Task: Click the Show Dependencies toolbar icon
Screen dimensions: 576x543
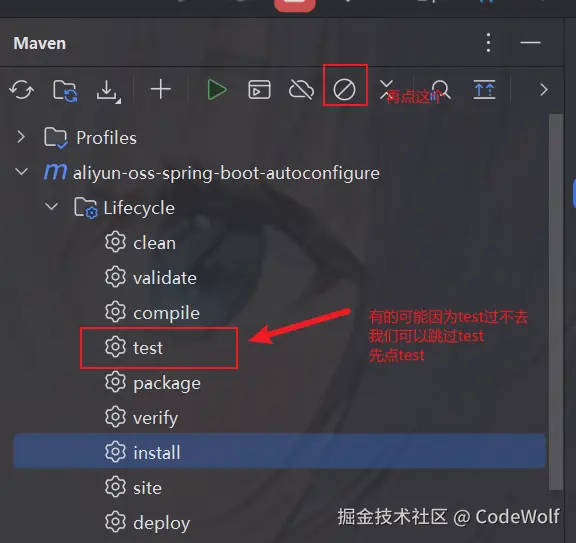Action: tap(484, 90)
